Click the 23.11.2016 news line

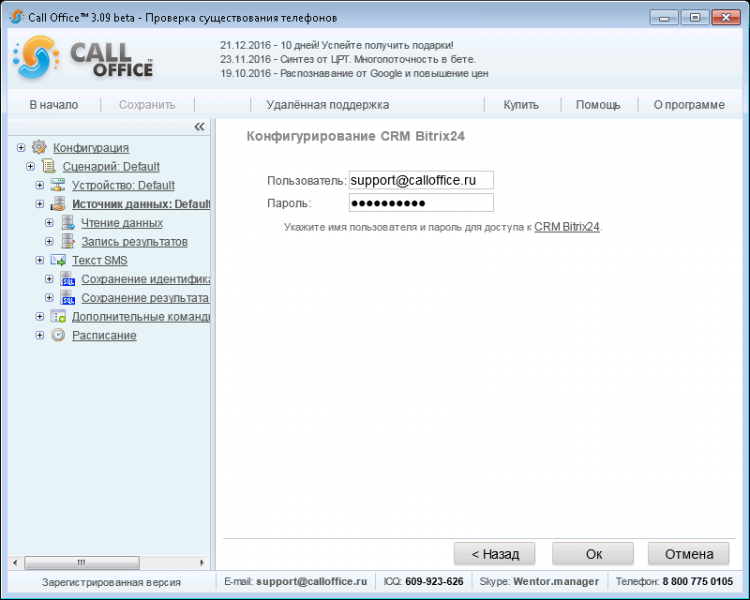348,59
